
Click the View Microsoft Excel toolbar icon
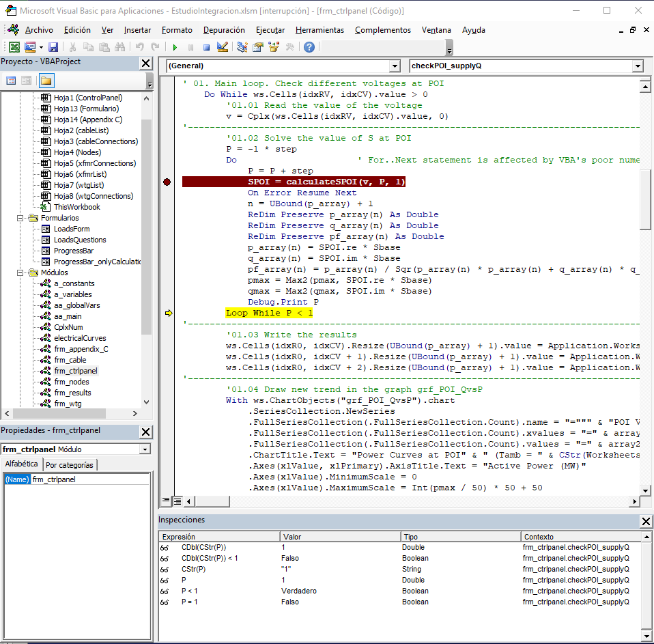pos(14,47)
